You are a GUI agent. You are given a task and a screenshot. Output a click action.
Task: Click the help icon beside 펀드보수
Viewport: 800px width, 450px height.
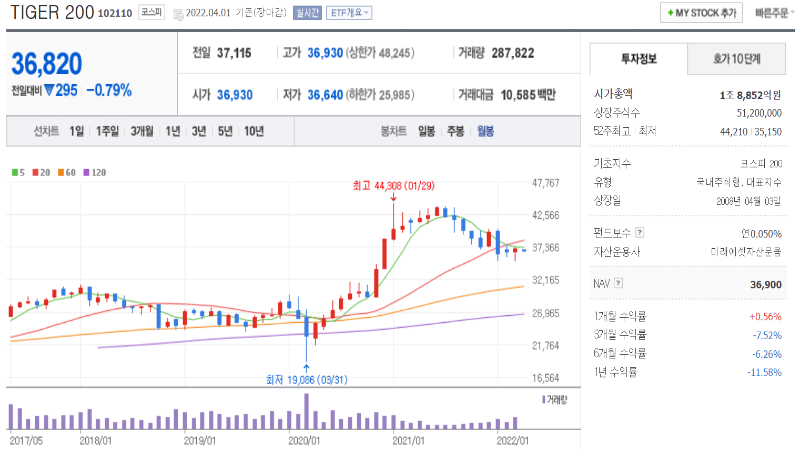639,233
